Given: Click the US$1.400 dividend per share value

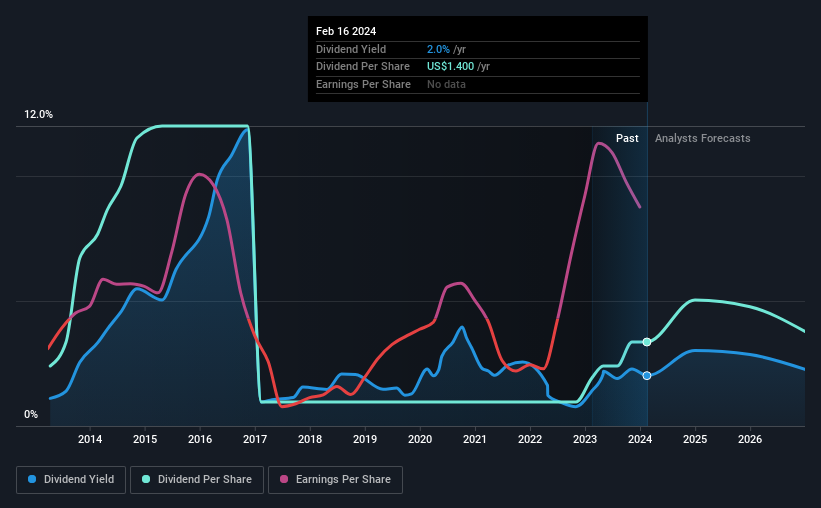Looking at the screenshot, I should tap(450, 67).
